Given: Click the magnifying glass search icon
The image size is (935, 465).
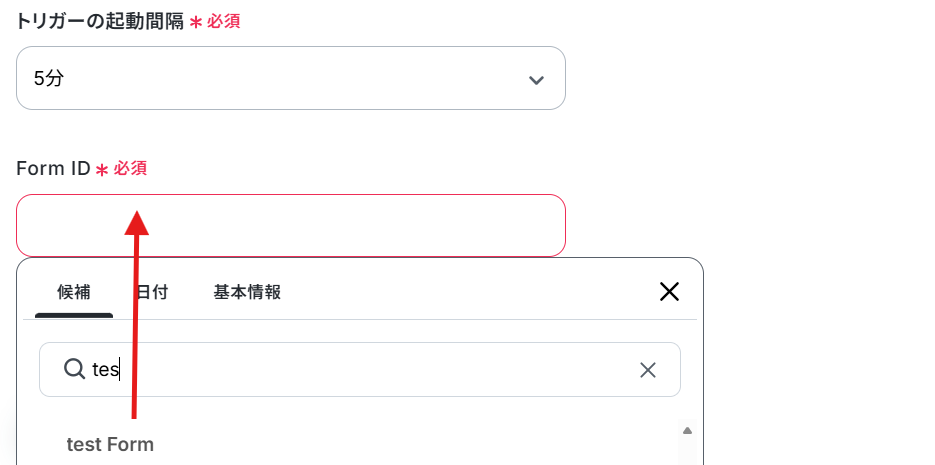Looking at the screenshot, I should pyautogui.click(x=74, y=370).
